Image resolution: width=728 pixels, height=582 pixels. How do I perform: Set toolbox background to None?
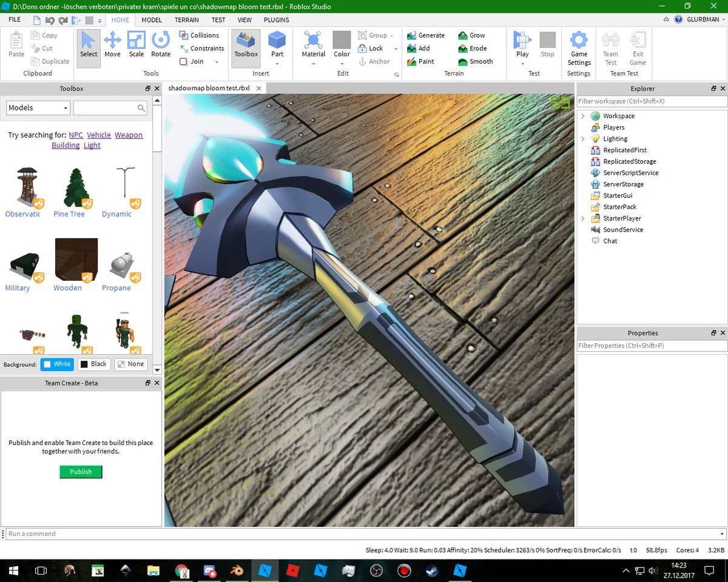130,364
